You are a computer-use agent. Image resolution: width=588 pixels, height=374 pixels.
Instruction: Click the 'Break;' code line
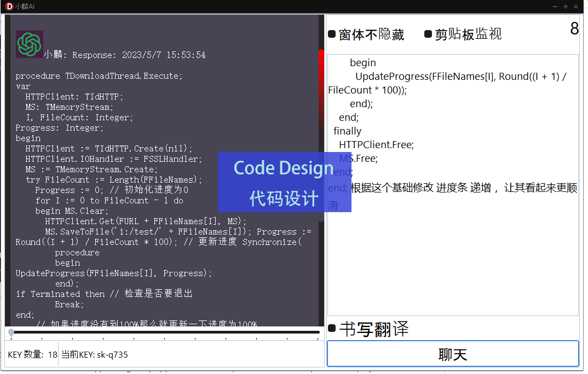click(x=70, y=305)
